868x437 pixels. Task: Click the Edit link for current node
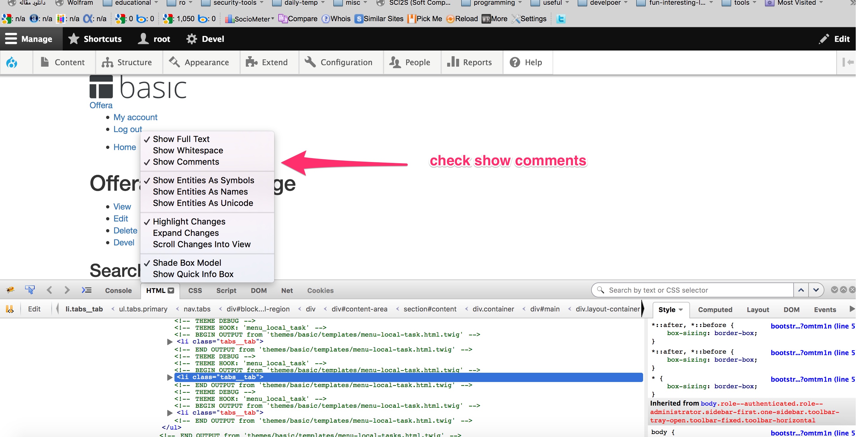(120, 218)
